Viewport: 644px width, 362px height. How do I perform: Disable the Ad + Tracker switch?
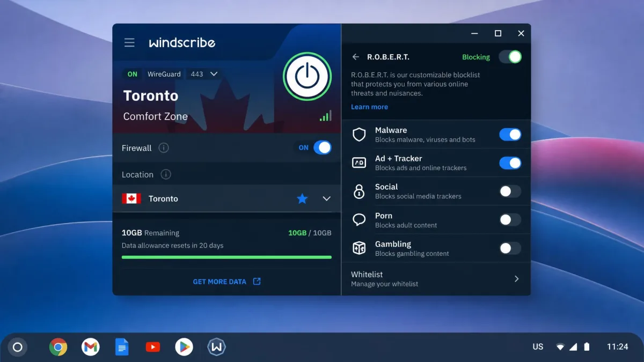click(510, 162)
